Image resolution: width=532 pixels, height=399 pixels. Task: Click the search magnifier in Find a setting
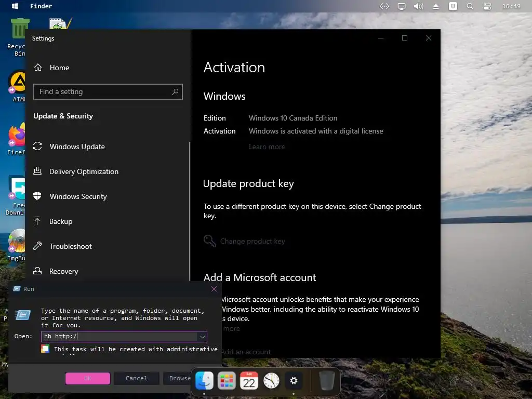(175, 91)
